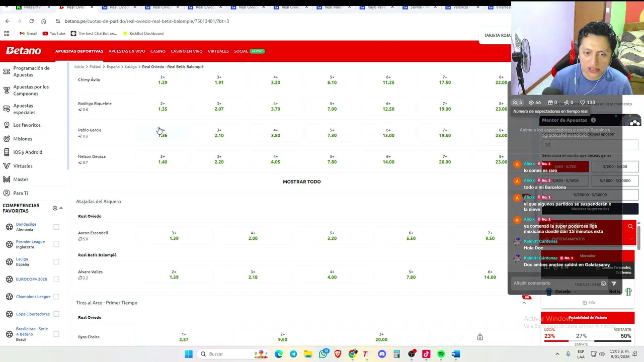Screen dimensions: 644x362
Task: Open Casino en Vivo section
Action: [186, 51]
